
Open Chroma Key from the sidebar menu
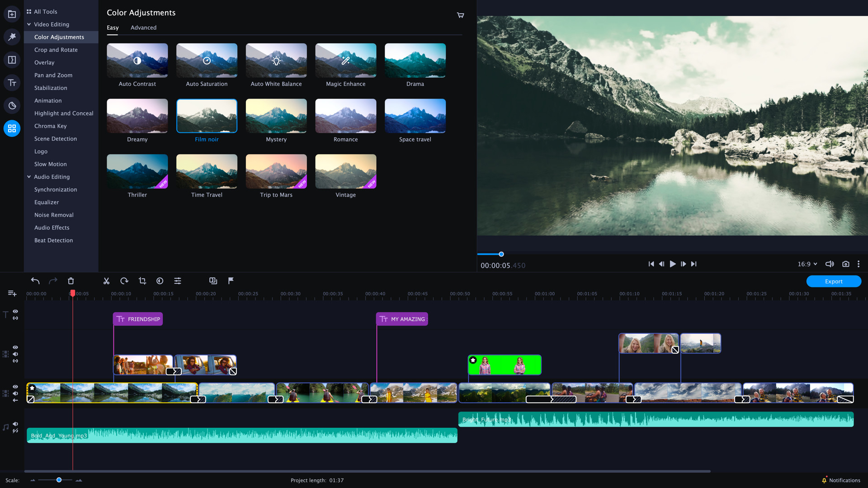(x=50, y=126)
